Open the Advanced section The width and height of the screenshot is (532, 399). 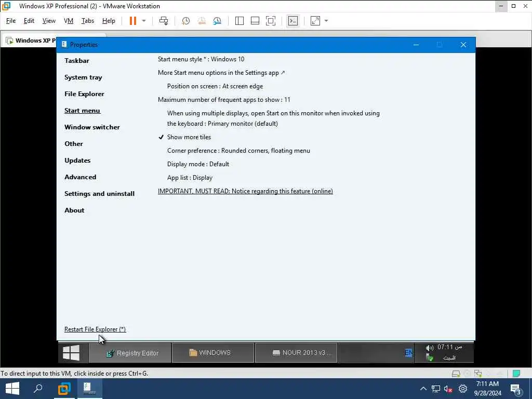(x=80, y=177)
